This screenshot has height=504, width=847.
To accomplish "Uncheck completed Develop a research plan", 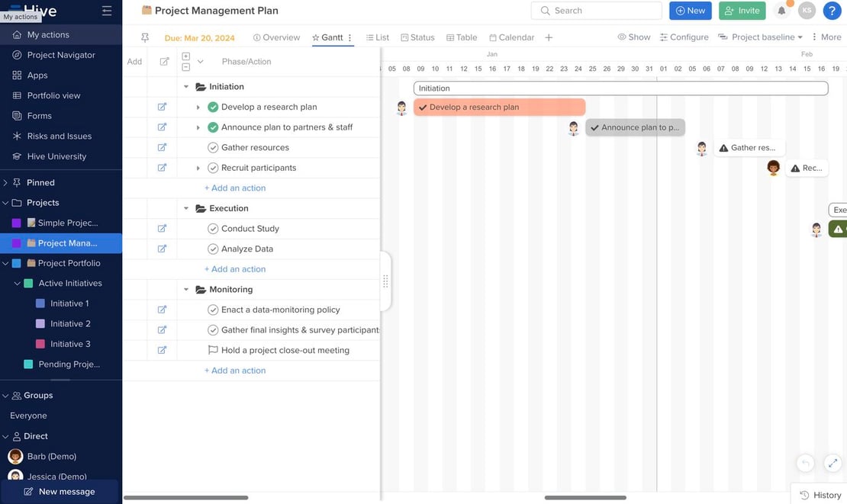I will (x=213, y=107).
